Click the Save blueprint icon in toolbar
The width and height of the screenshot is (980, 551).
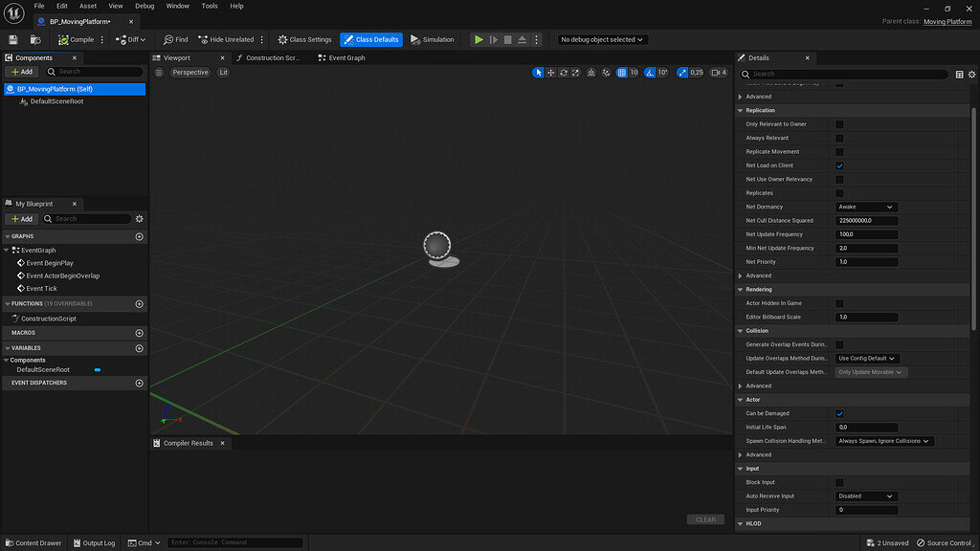coord(13,39)
